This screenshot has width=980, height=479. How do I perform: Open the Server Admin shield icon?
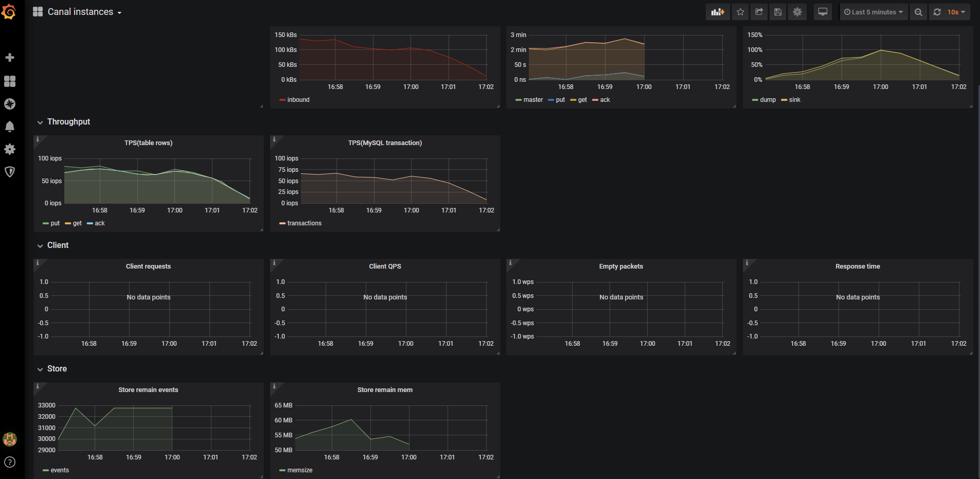click(10, 172)
